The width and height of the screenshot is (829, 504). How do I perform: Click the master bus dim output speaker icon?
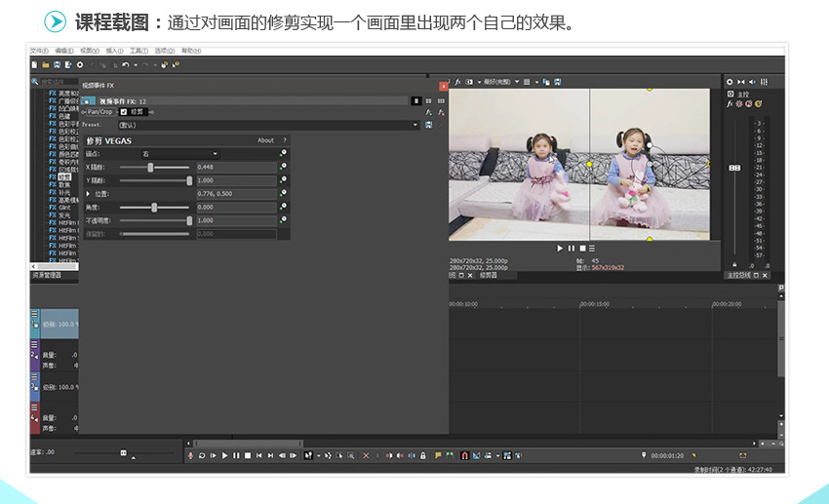coord(752,82)
